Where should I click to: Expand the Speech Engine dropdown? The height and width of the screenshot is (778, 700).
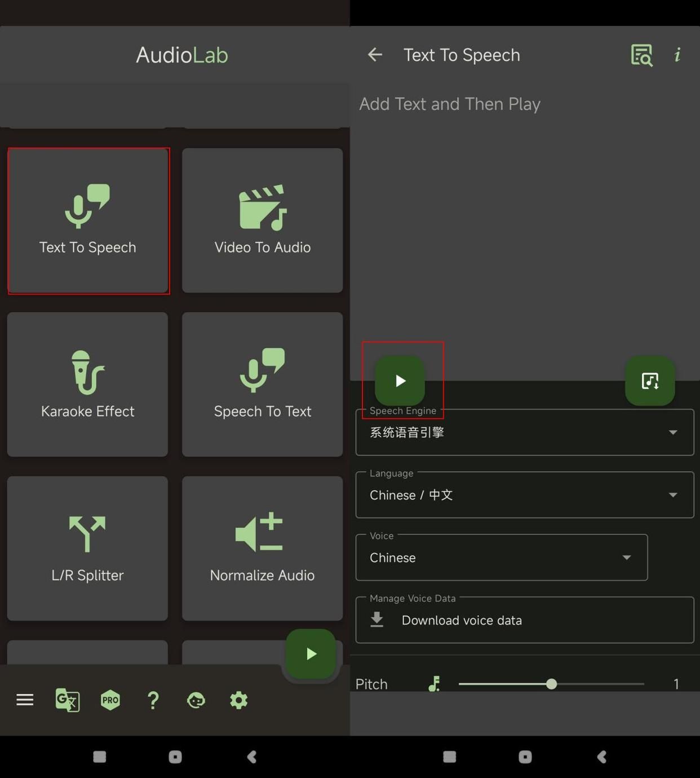pos(525,432)
